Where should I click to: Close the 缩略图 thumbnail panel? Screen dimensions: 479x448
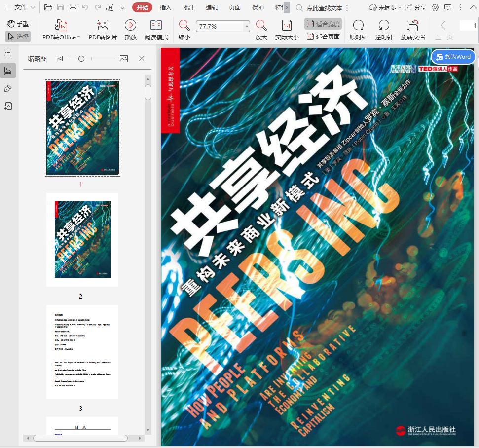pyautogui.click(x=142, y=58)
